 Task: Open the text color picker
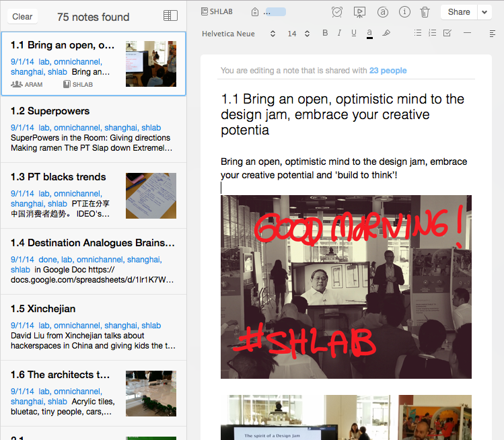tap(369, 34)
